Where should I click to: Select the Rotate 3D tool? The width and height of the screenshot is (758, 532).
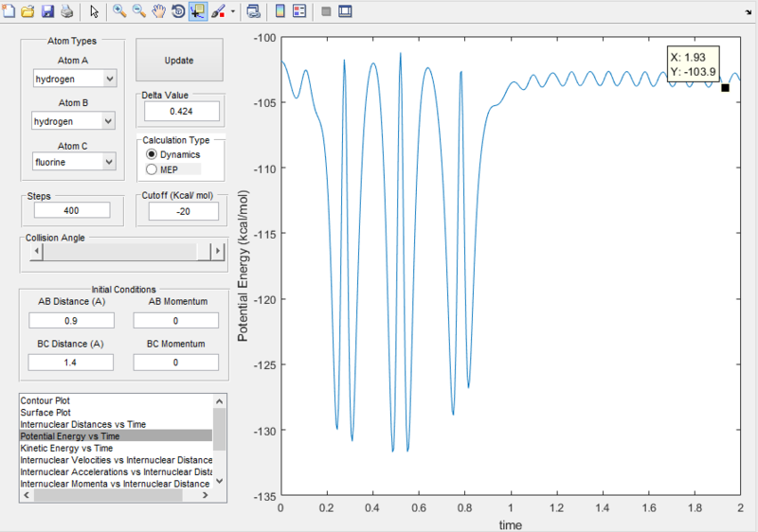[178, 12]
